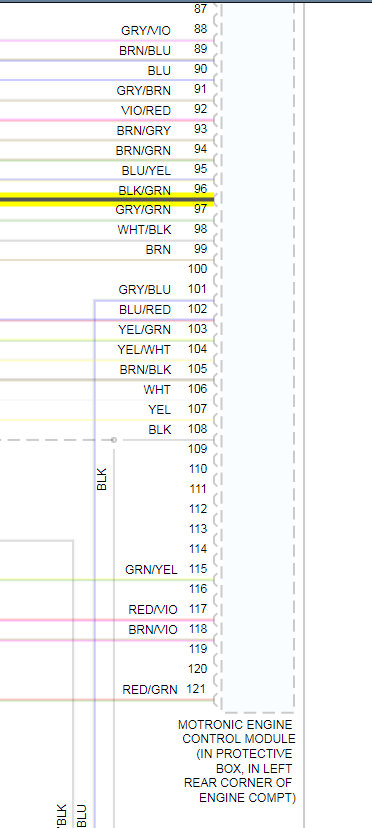372x828 pixels.
Task: Click unused pin number 110
Action: click(198, 469)
